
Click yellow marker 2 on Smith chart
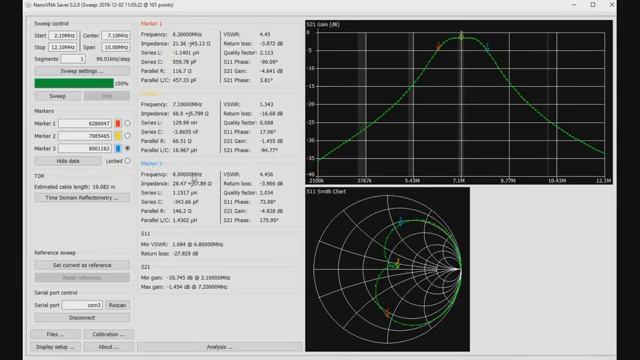pos(397,263)
